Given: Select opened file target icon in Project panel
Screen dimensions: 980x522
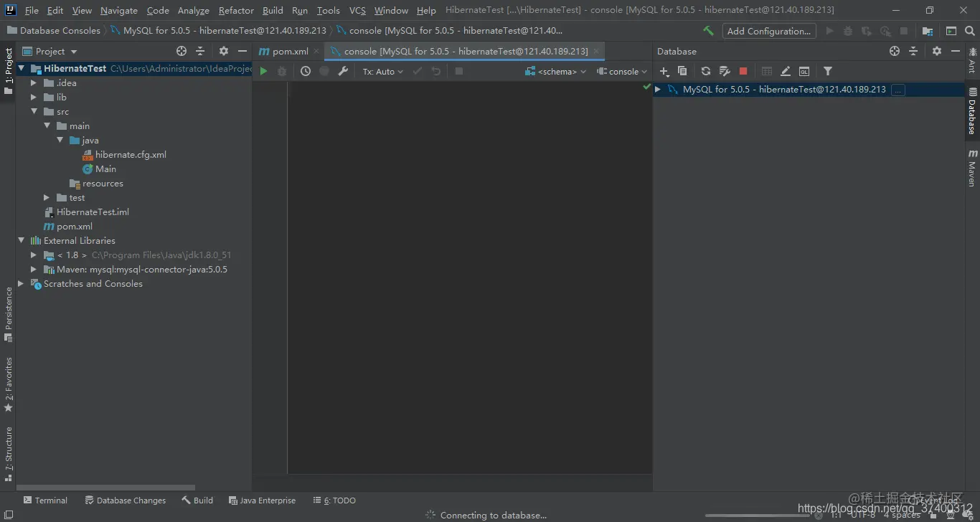Looking at the screenshot, I should tap(182, 51).
